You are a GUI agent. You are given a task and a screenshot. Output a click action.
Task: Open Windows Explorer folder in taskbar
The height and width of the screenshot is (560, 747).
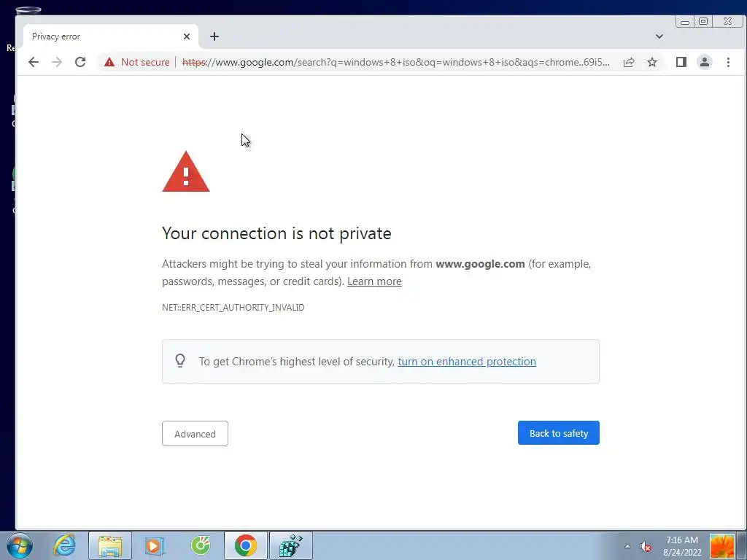[x=110, y=545]
